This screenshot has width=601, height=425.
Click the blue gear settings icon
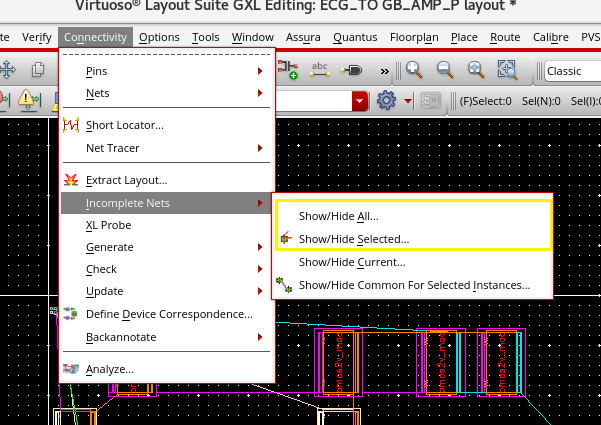[386, 100]
